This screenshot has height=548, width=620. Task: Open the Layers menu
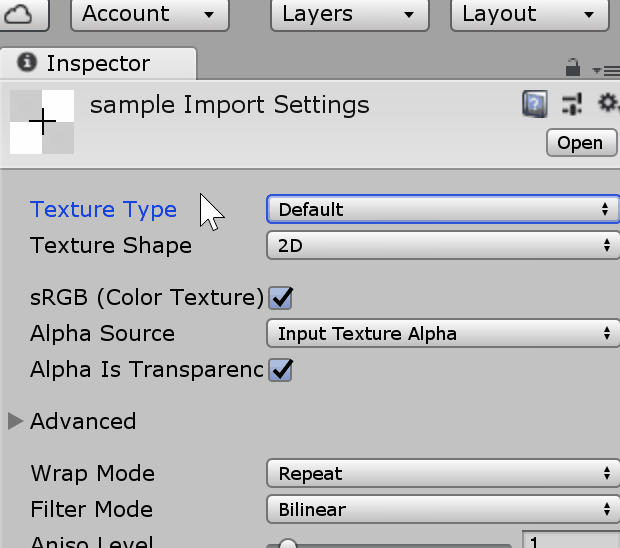[x=349, y=14]
